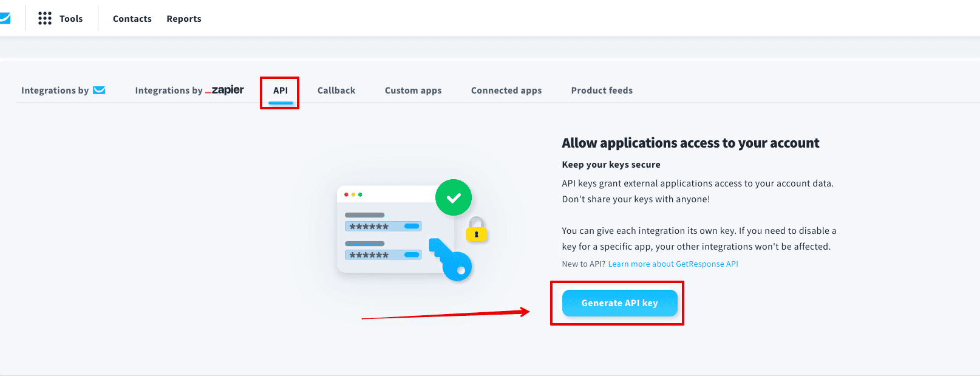Switch to the Callback tab
Screen dimensions: 980x376
tap(336, 91)
